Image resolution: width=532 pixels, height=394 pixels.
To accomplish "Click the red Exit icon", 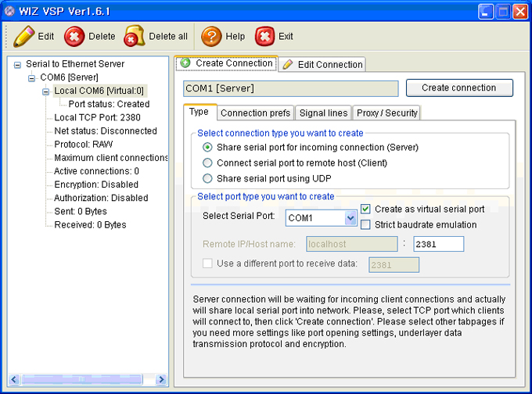I will [x=265, y=36].
